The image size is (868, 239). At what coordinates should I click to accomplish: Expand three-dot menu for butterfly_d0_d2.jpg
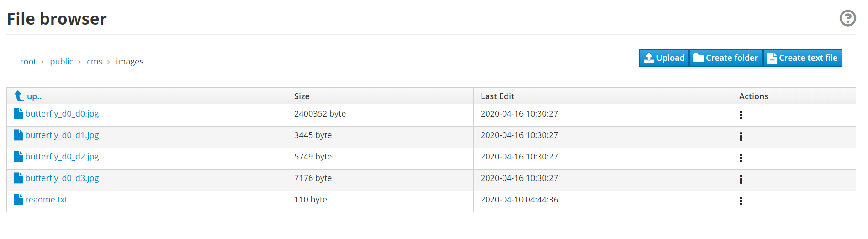tap(741, 158)
